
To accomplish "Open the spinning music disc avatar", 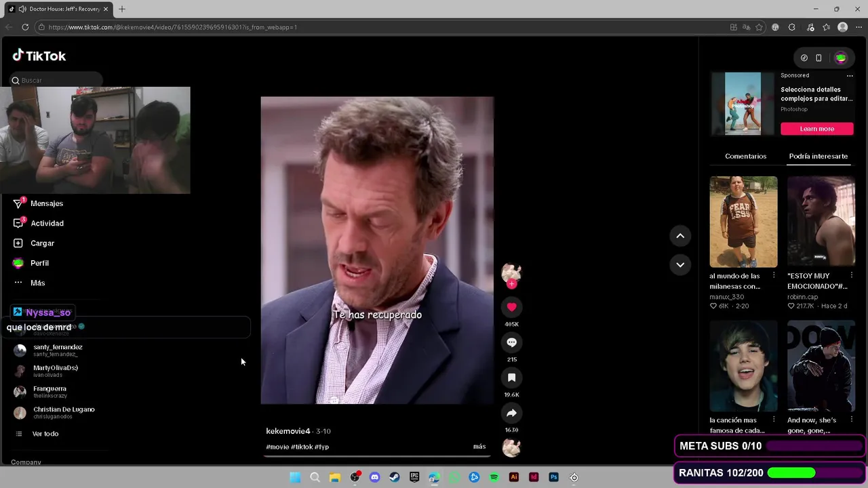I will pos(511,447).
